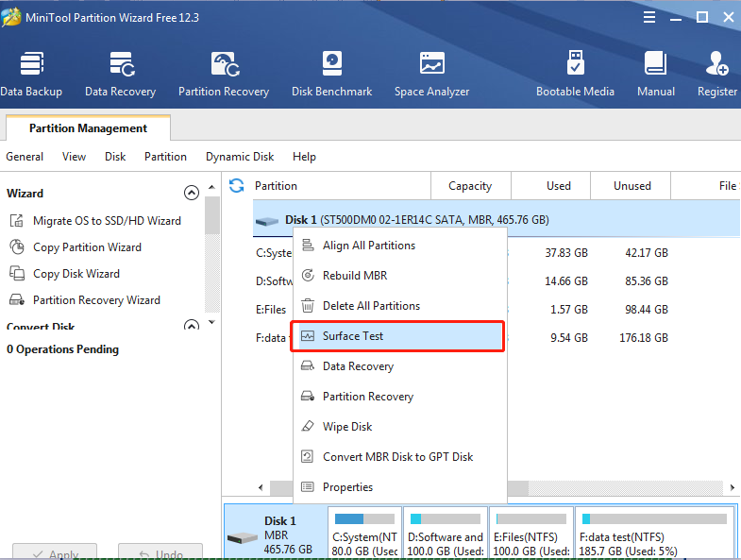Open the Manual
Screen dimensions: 741x560
(656, 74)
